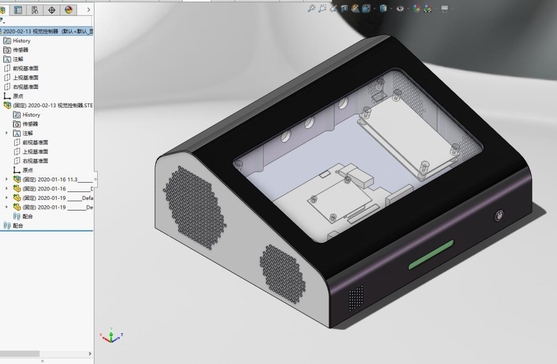Image resolution: width=557 pixels, height=364 pixels.
Task: Toggle the Section View tool
Action: (x=344, y=9)
